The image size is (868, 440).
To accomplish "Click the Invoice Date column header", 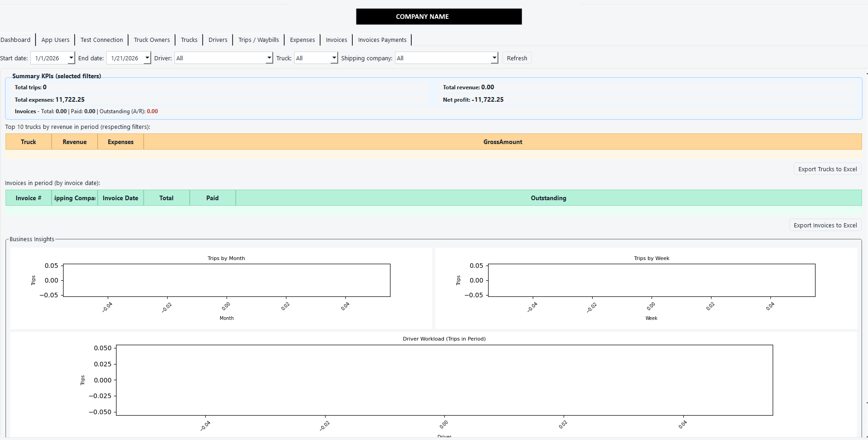I will tap(120, 198).
